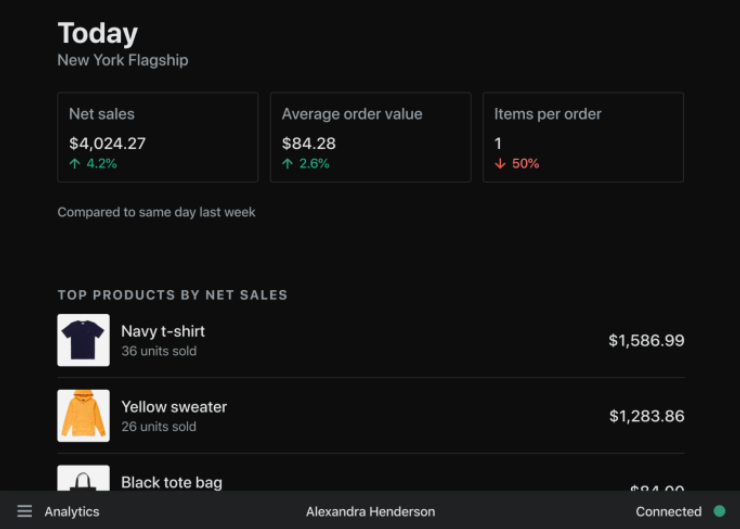The width and height of the screenshot is (740, 529).
Task: Click the Alexandra Henderson user name
Action: coord(370,511)
